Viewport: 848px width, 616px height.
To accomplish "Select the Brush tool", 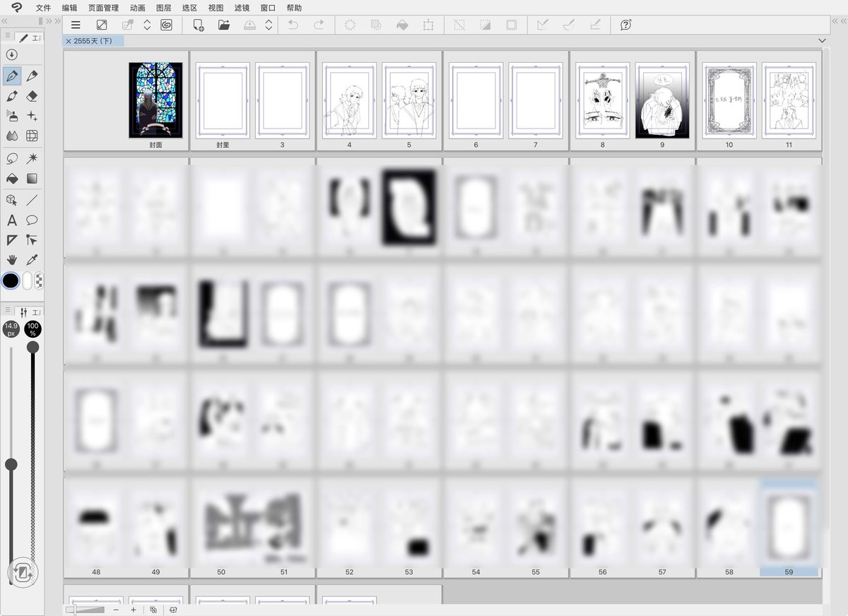I will pos(11,95).
